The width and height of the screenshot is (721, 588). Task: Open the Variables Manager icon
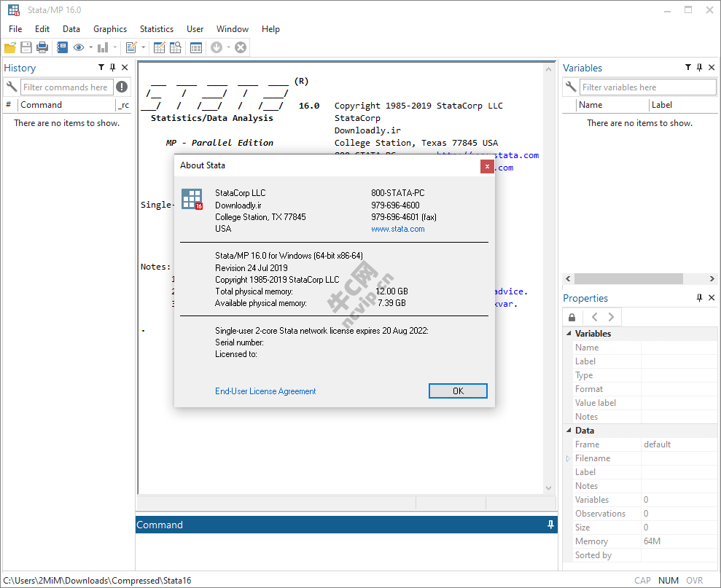(196, 47)
